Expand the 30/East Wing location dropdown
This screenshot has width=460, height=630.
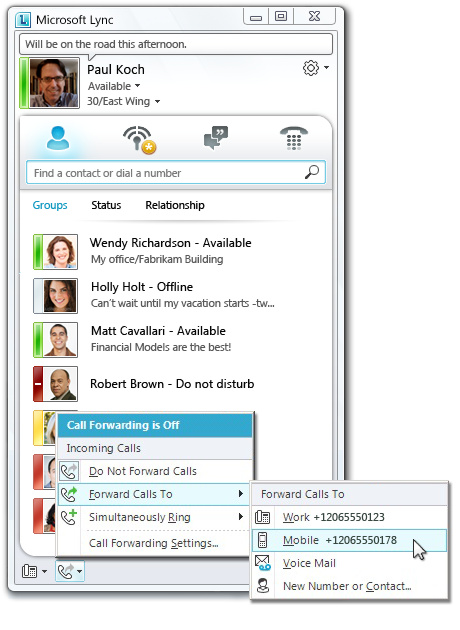[123, 101]
